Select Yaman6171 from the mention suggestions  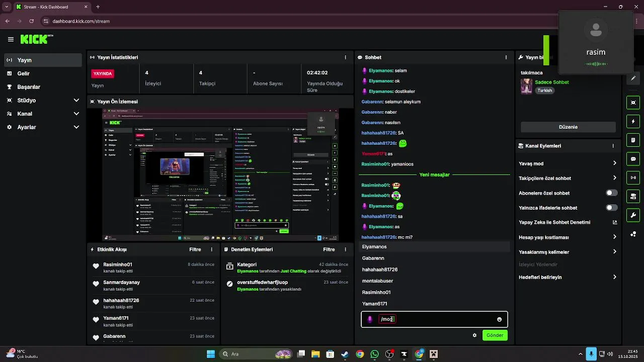click(435, 304)
